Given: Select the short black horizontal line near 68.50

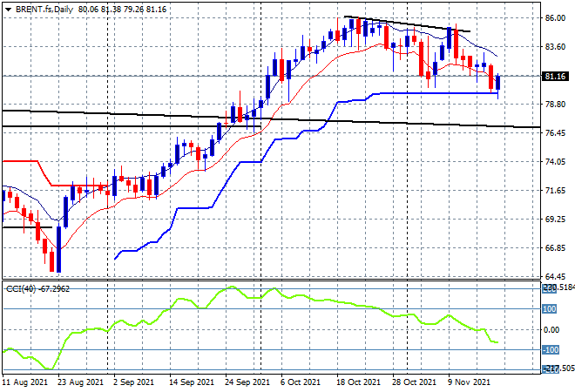Looking at the screenshot, I should click(27, 227).
